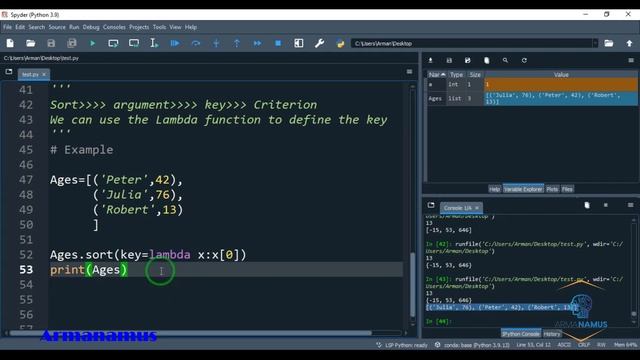Open file using the folder toolbar icon
Image resolution: width=640 pixels, height=360 pixels.
click(x=31, y=43)
